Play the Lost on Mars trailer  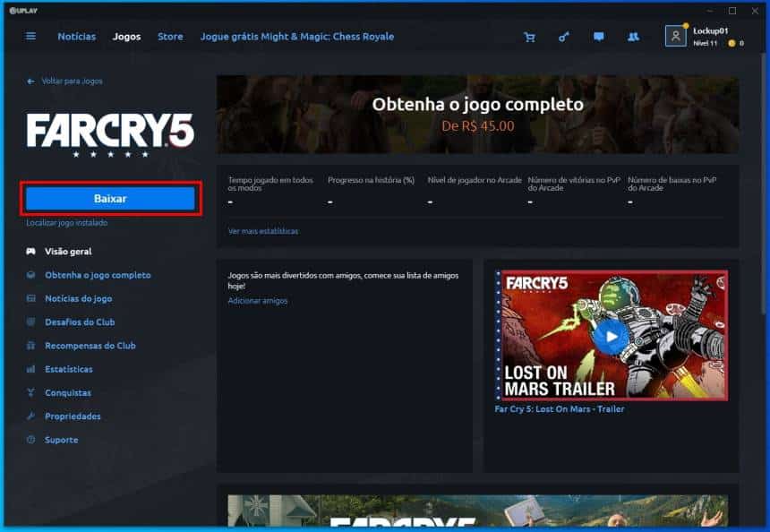612,337
